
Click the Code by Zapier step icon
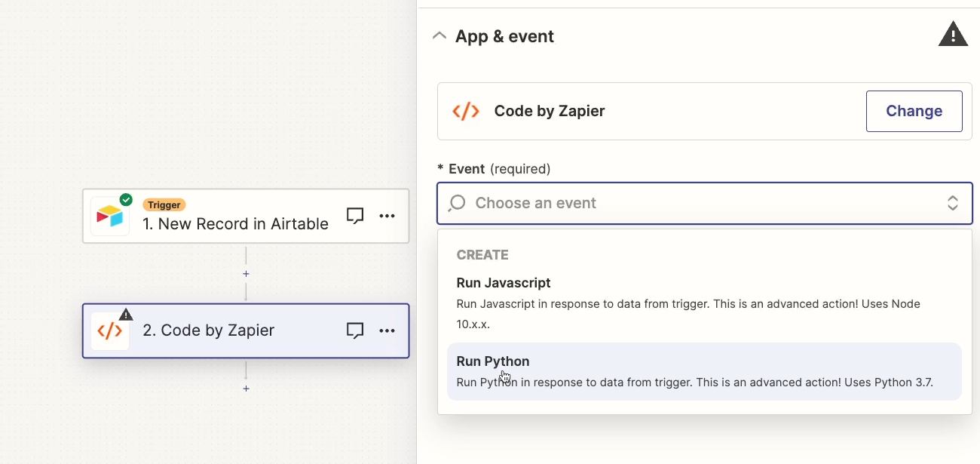110,330
